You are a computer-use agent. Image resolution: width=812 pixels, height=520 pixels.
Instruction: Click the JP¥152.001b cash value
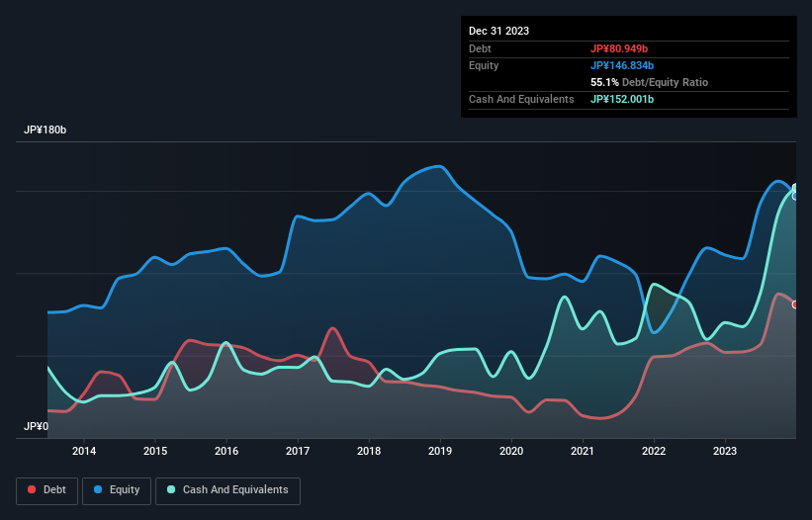tap(622, 99)
